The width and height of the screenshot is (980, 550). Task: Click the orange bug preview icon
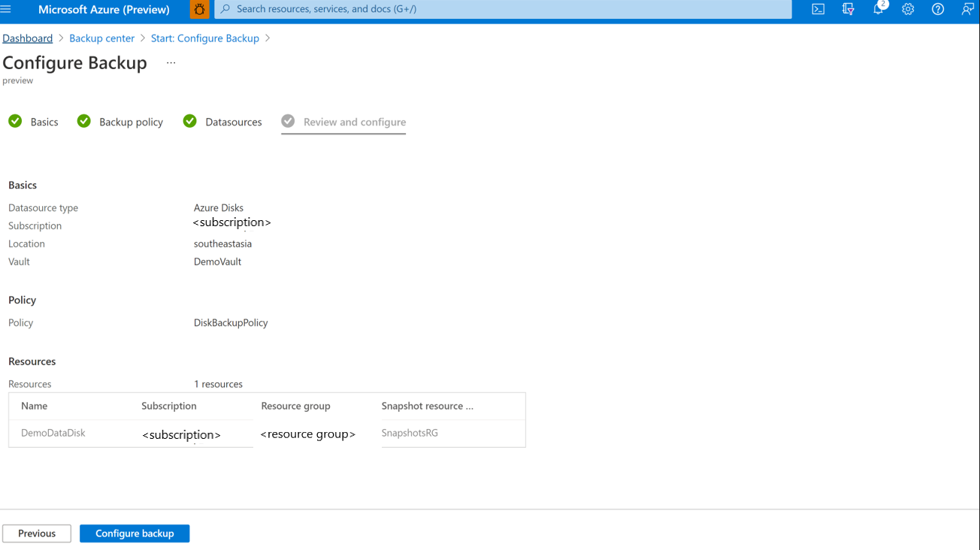[199, 10]
